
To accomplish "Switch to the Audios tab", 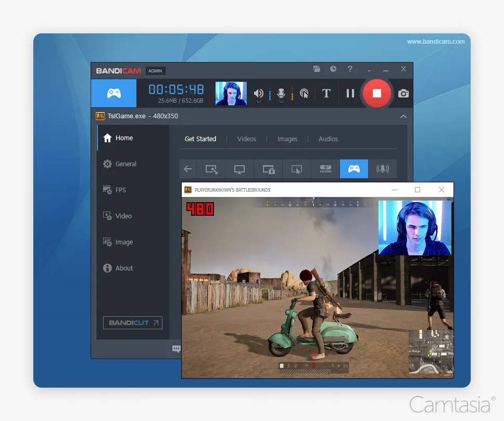I will pos(328,139).
